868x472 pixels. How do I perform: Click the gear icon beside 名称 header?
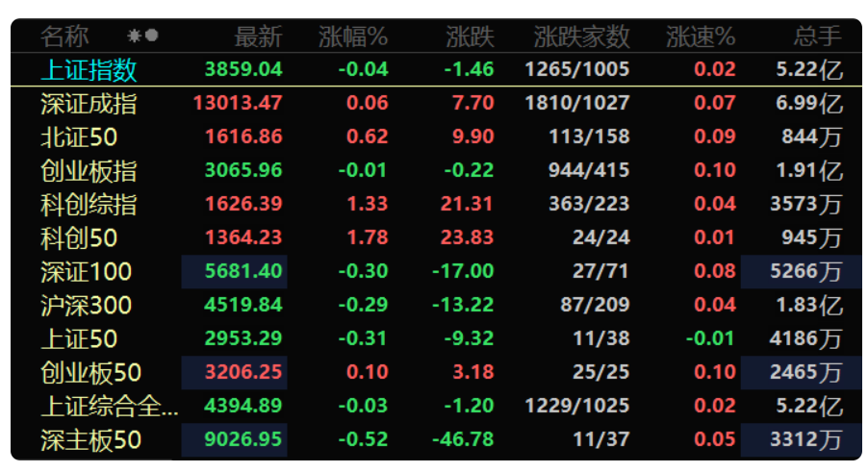point(134,36)
